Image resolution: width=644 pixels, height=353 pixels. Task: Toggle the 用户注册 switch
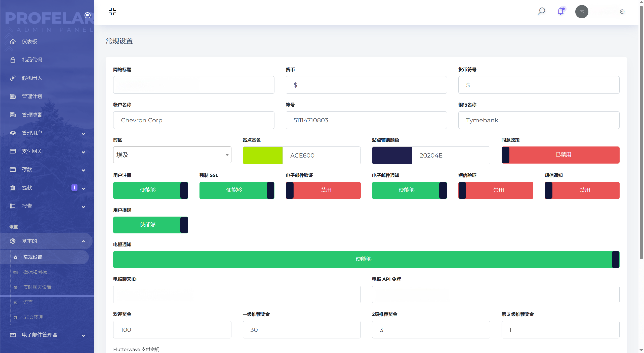pos(150,190)
